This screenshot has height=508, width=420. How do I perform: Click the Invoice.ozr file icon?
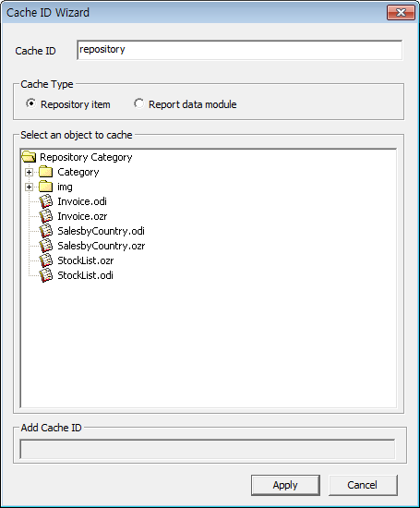coord(46,216)
